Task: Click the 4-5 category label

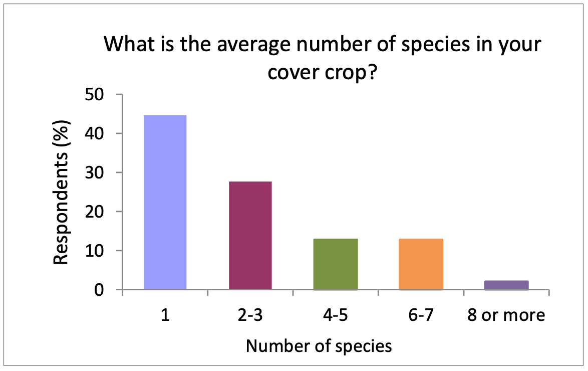Action: coord(336,315)
